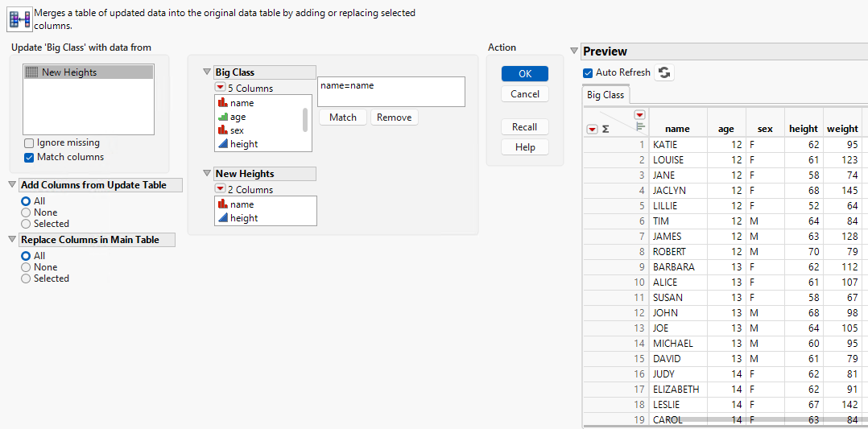Click the continuous height icon in Big Class list
This screenshot has height=429, width=868.
(222, 144)
